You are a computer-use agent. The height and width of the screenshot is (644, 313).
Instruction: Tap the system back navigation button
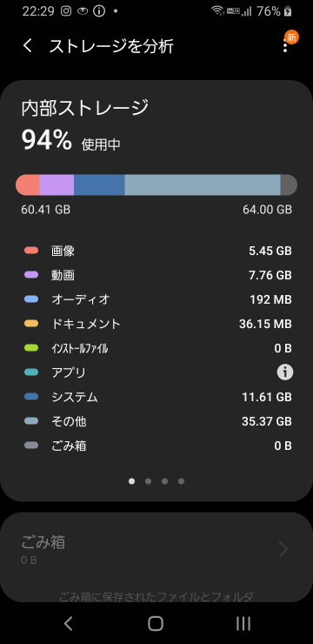(x=69, y=623)
